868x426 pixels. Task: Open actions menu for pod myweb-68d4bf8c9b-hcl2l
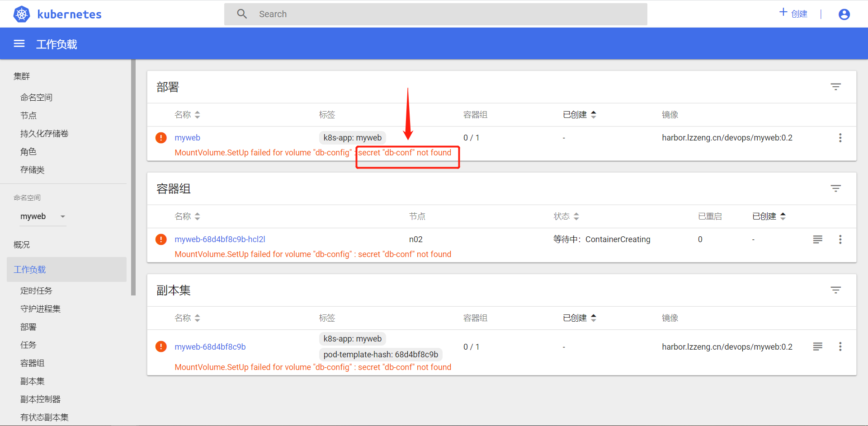click(840, 239)
